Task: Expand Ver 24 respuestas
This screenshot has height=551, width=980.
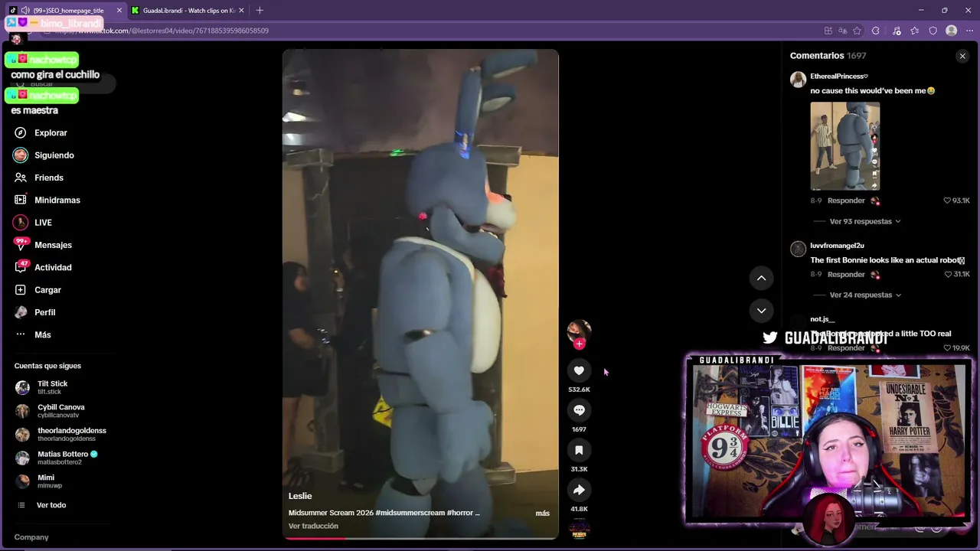Action: point(865,295)
